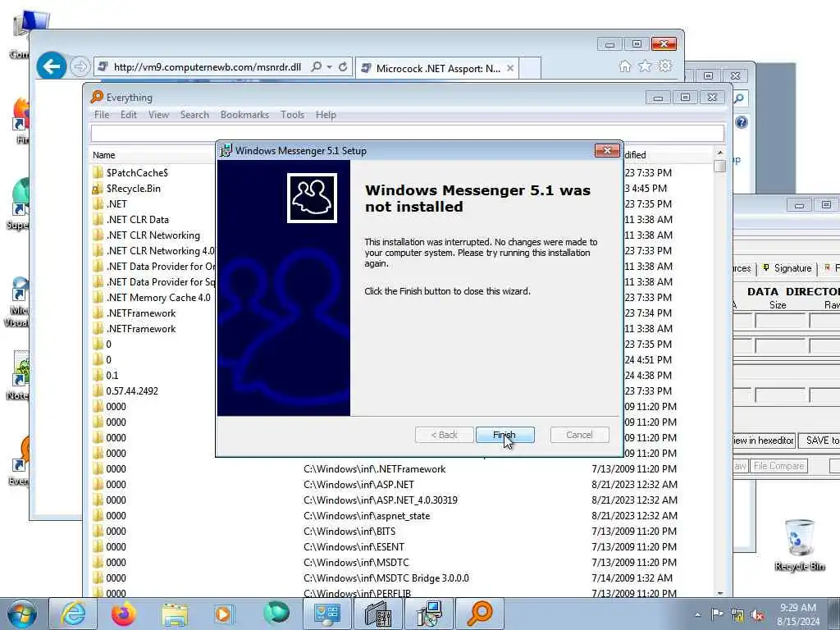Open the address bar dropdown arrow in IE

[x=330, y=67]
